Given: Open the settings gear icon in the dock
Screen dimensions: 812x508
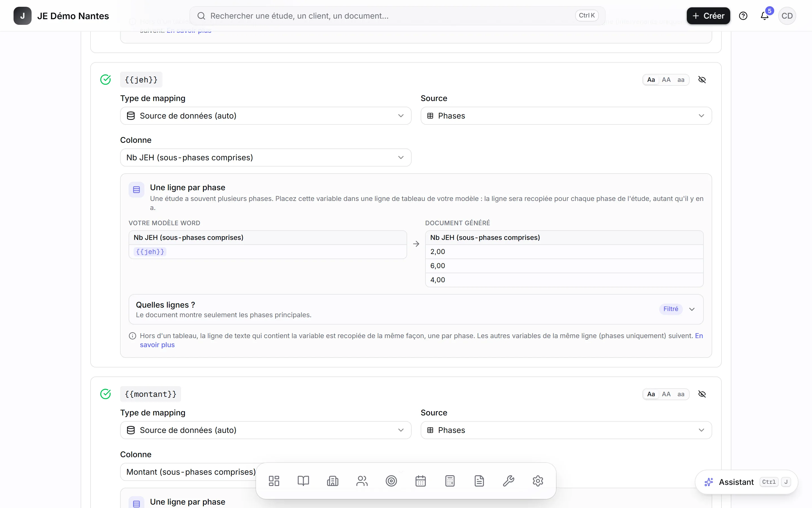Looking at the screenshot, I should (x=538, y=481).
